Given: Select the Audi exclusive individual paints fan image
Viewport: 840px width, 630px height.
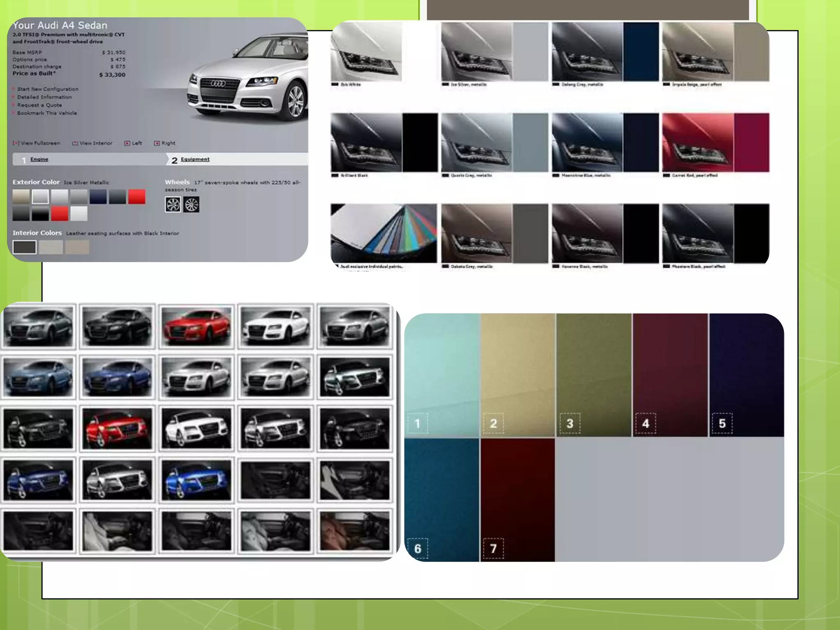Looking at the screenshot, I should coord(383,233).
